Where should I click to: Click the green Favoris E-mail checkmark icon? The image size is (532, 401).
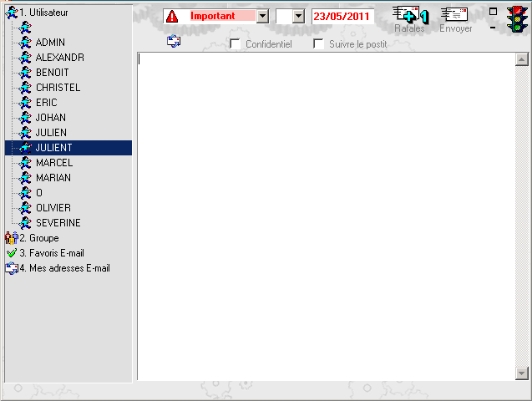(11, 253)
